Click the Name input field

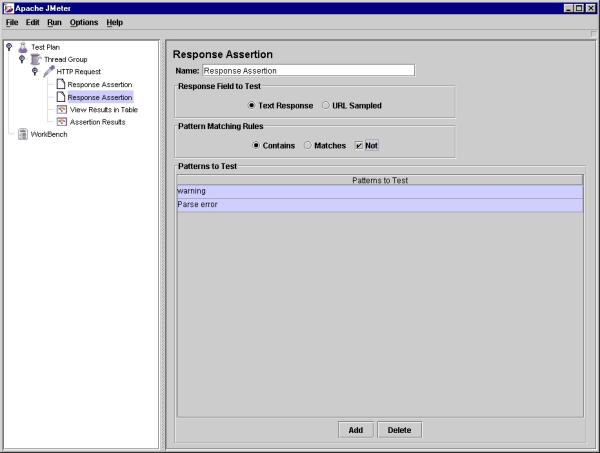pos(308,71)
